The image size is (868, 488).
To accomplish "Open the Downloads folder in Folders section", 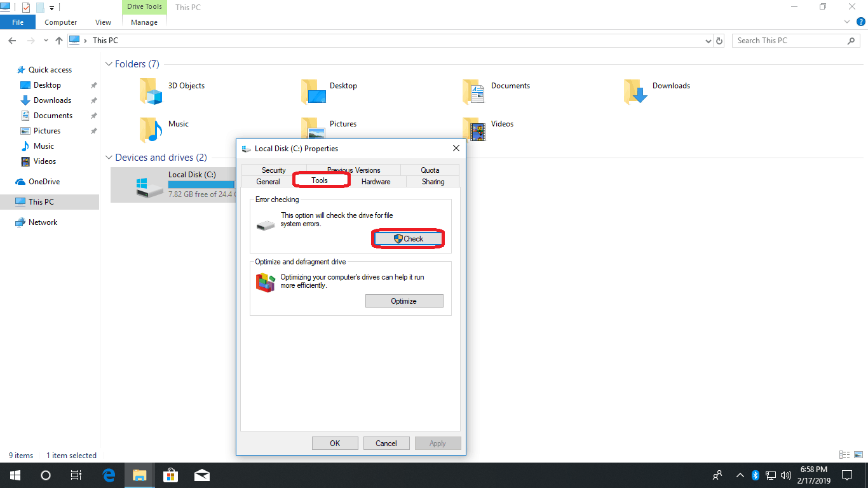I will [x=636, y=91].
